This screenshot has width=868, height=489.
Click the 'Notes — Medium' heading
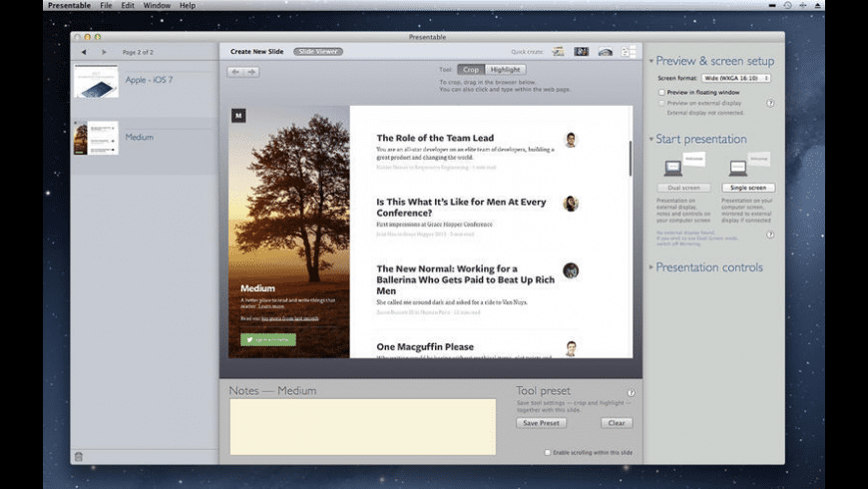pyautogui.click(x=273, y=390)
